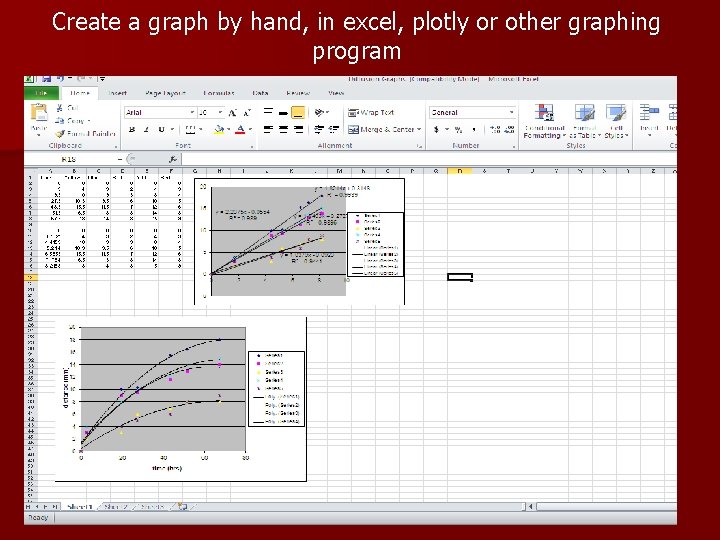Click the Cut scissors icon
This screenshot has height=540, width=720.
click(x=60, y=108)
